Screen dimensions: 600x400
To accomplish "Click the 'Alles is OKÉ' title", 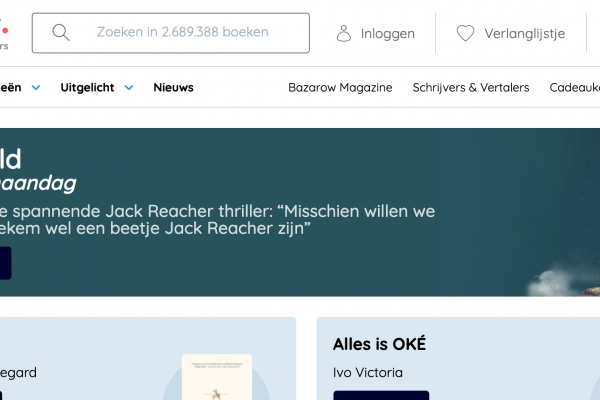I will click(x=379, y=344).
